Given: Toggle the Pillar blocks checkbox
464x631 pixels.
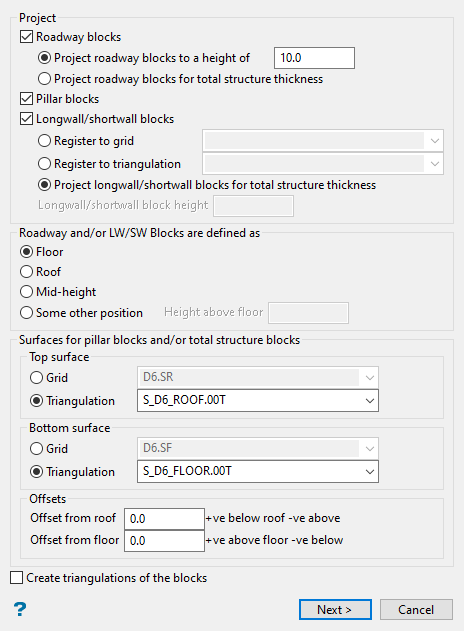Looking at the screenshot, I should pos(26,99).
